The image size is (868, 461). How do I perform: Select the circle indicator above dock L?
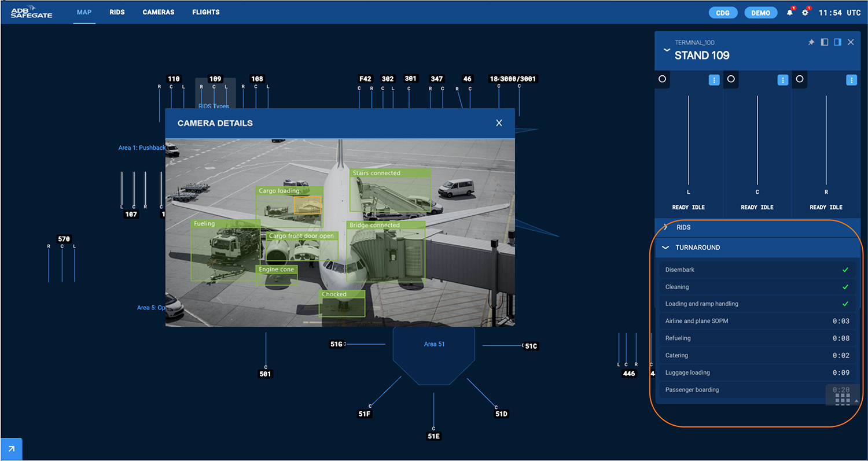662,79
